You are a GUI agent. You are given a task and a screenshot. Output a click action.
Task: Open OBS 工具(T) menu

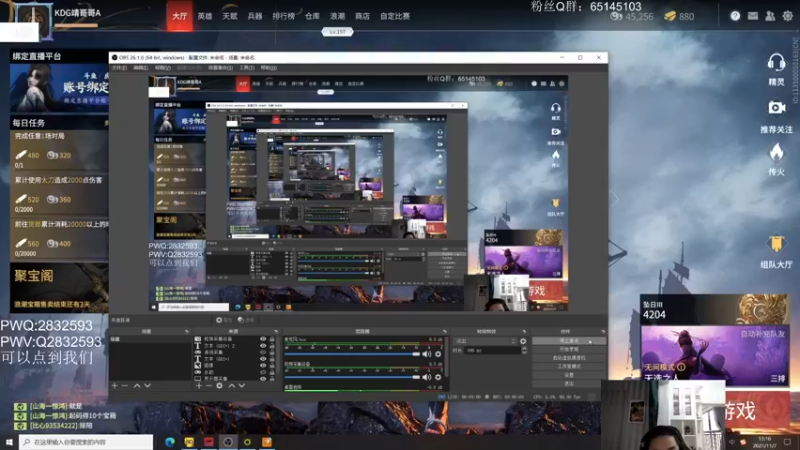pyautogui.click(x=246, y=68)
